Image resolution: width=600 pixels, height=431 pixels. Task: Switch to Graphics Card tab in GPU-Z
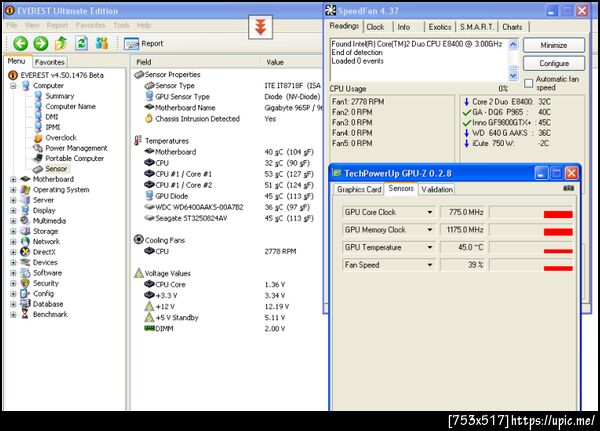coord(359,189)
